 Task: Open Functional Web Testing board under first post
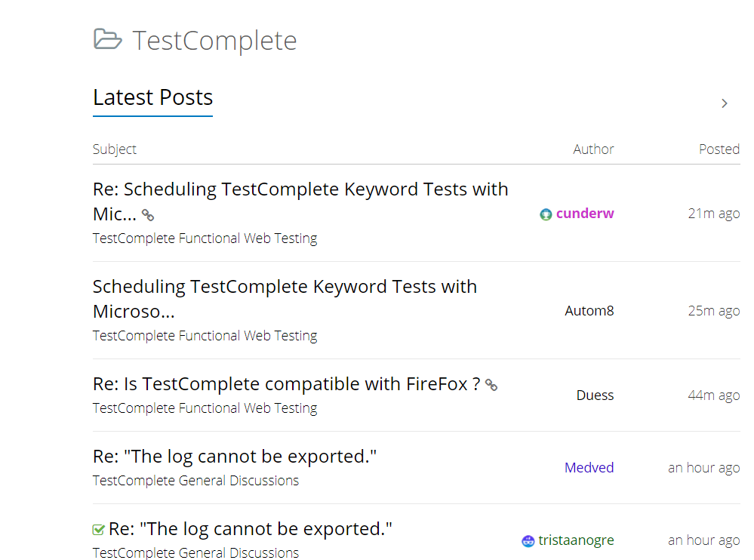(x=205, y=238)
